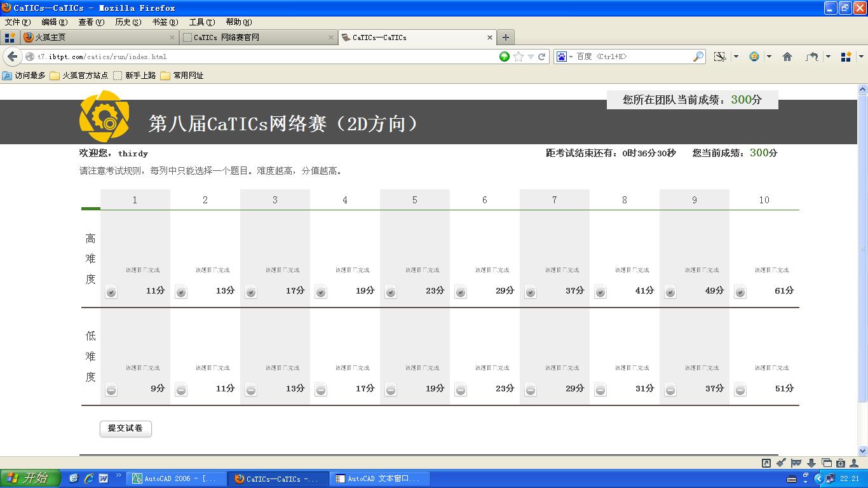Screen dimensions: 868x488
Task: Open the 火狐官方站点 bookmark folder
Action: (79, 76)
